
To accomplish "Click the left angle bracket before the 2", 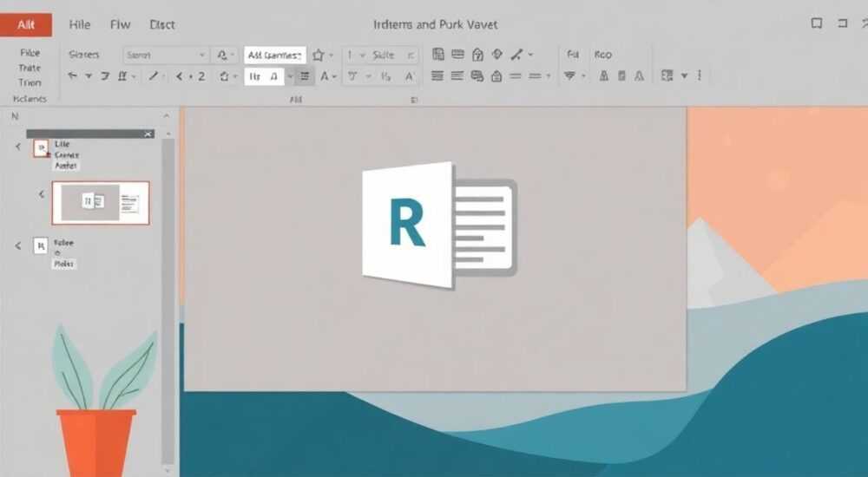I will click(179, 76).
